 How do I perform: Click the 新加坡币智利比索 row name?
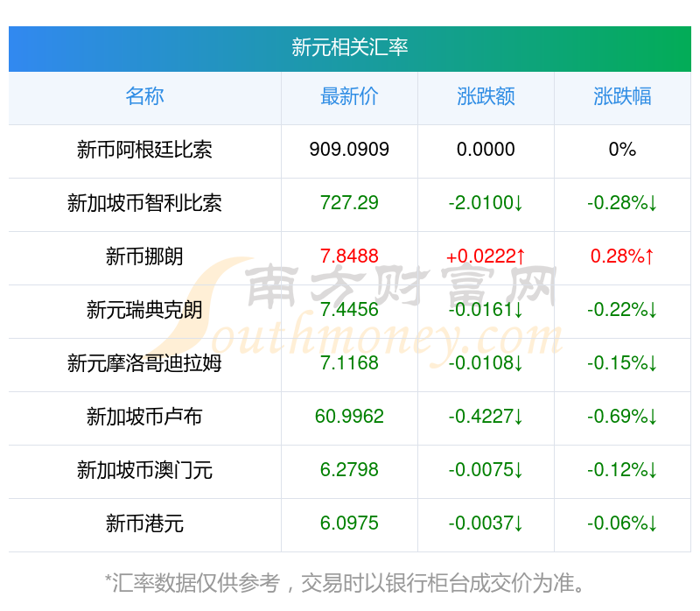coord(144,203)
